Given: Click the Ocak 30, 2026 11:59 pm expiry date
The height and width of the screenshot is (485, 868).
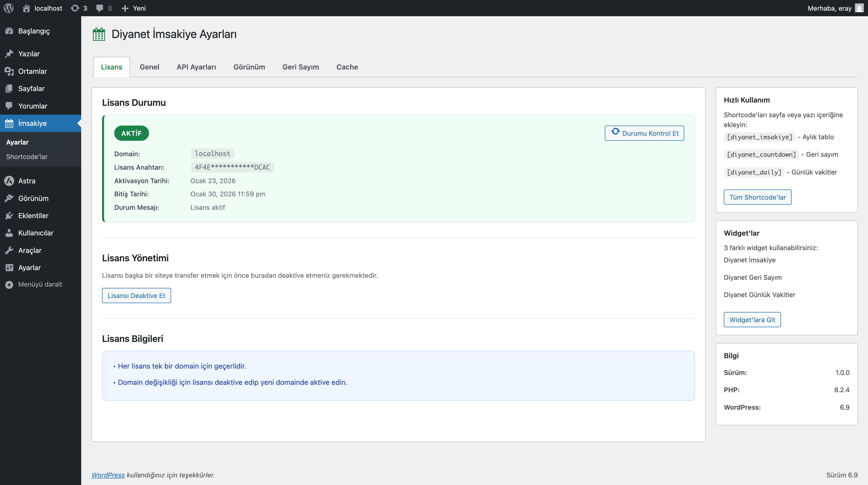Looking at the screenshot, I should 228,194.
